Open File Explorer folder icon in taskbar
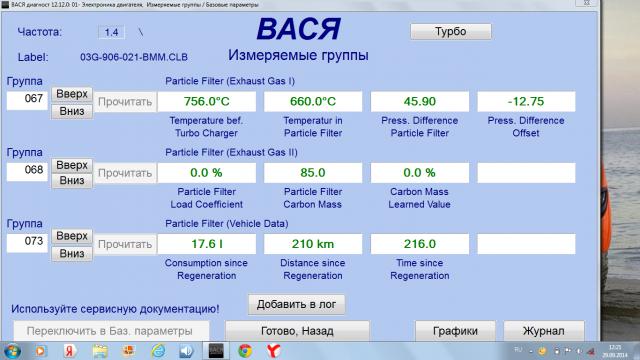This screenshot has height=360, width=640. click(100, 351)
